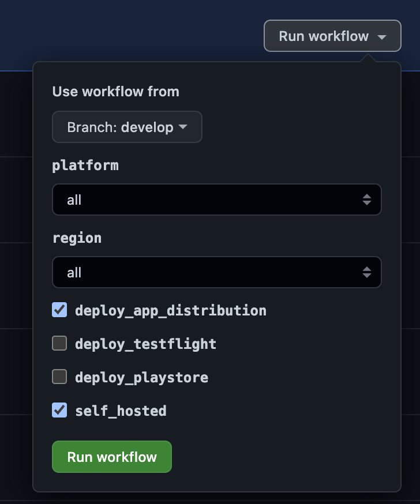Open the Branch: develop selector
The width and height of the screenshot is (420, 504).
click(127, 127)
